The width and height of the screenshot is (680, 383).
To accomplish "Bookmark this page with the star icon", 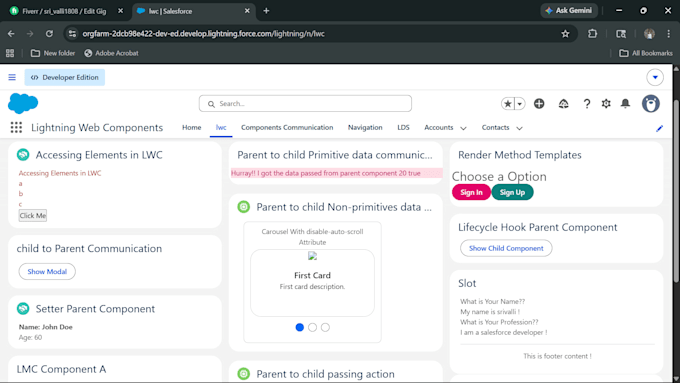I will click(x=565, y=34).
